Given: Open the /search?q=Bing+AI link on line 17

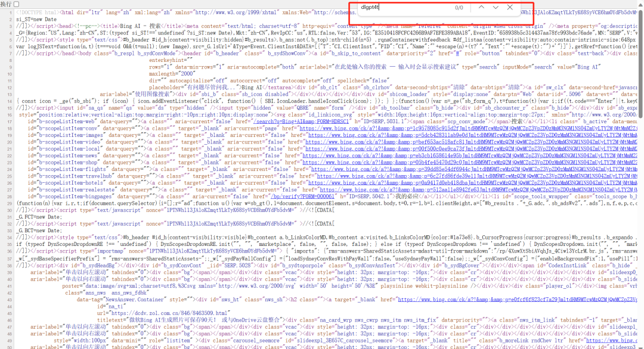Looking at the screenshot, I should [x=301, y=121].
